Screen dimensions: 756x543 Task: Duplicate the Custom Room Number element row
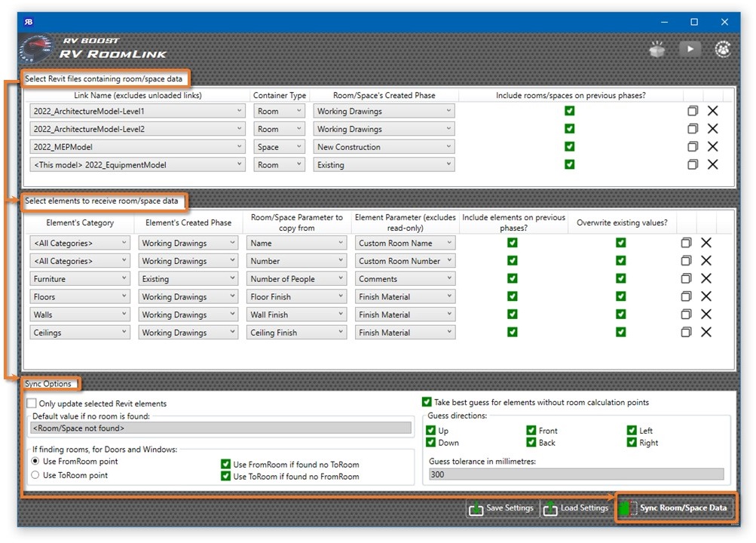(686, 260)
